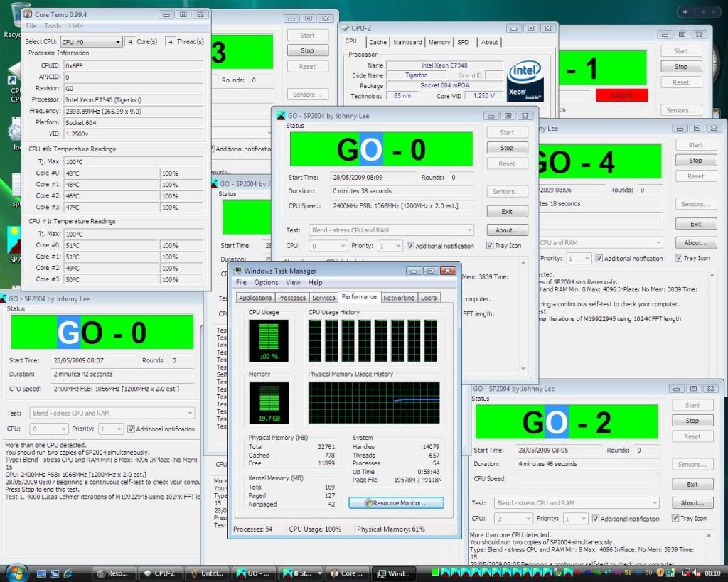
Task: Click Stop in the window showing 3
Action: pos(307,50)
